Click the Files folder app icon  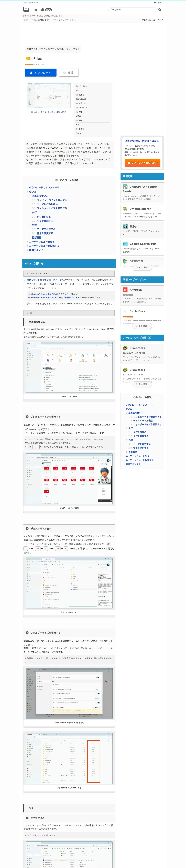point(28,59)
